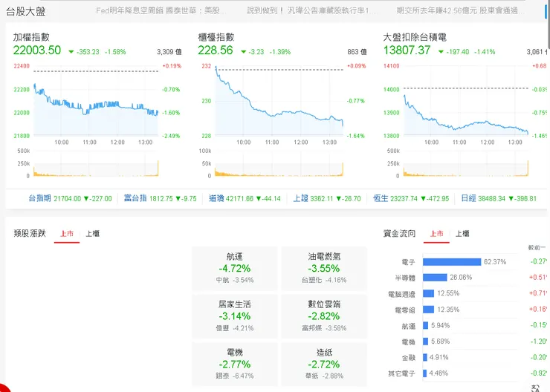The width and height of the screenshot is (550, 392).
Task: Open the Fed rate-cut news headline
Action: 161,11
